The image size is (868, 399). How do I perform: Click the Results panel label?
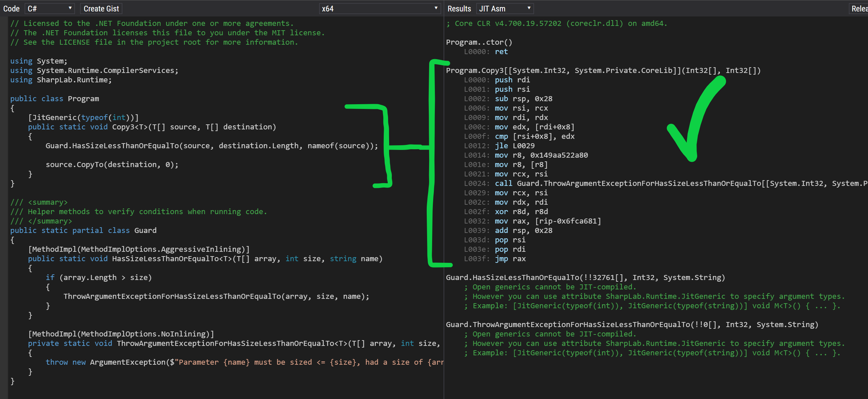tap(459, 8)
